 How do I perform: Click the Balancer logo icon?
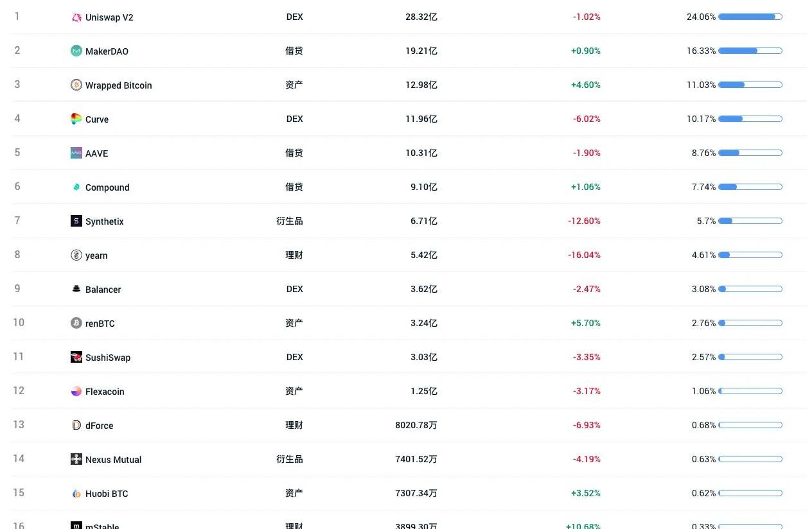tap(76, 289)
